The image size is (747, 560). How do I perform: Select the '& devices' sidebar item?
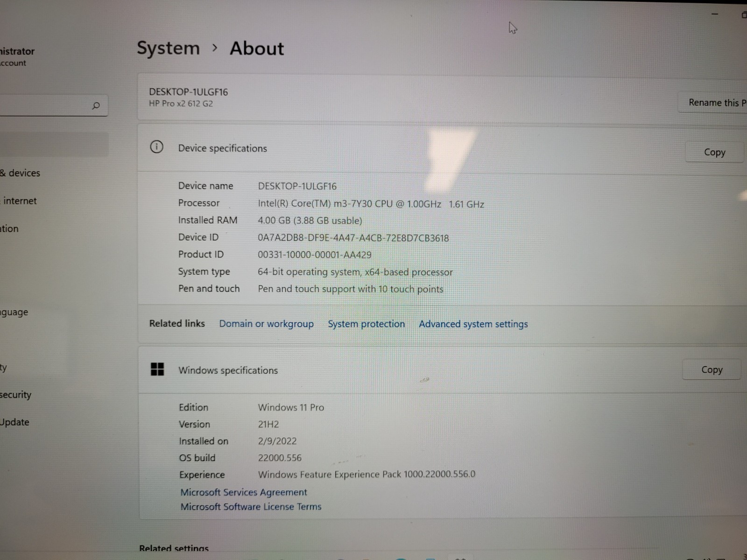20,173
